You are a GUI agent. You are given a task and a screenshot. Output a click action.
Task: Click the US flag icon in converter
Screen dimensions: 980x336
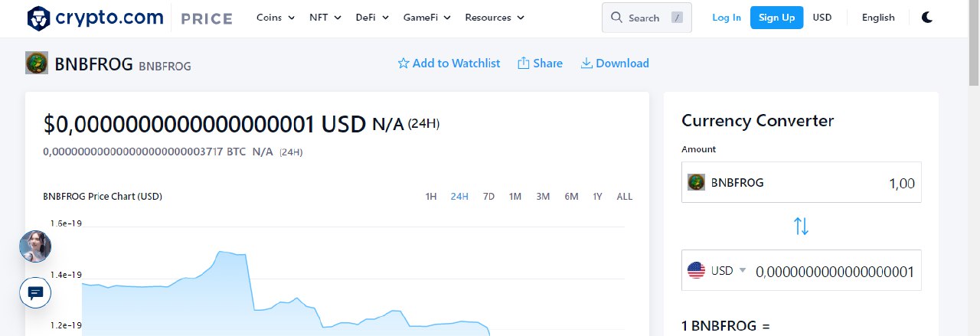point(696,270)
